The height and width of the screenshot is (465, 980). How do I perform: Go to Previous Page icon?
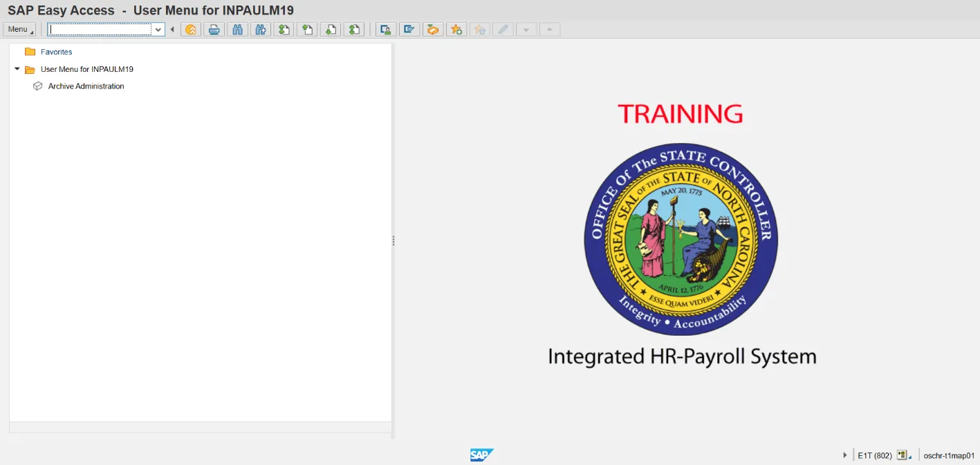click(x=307, y=29)
